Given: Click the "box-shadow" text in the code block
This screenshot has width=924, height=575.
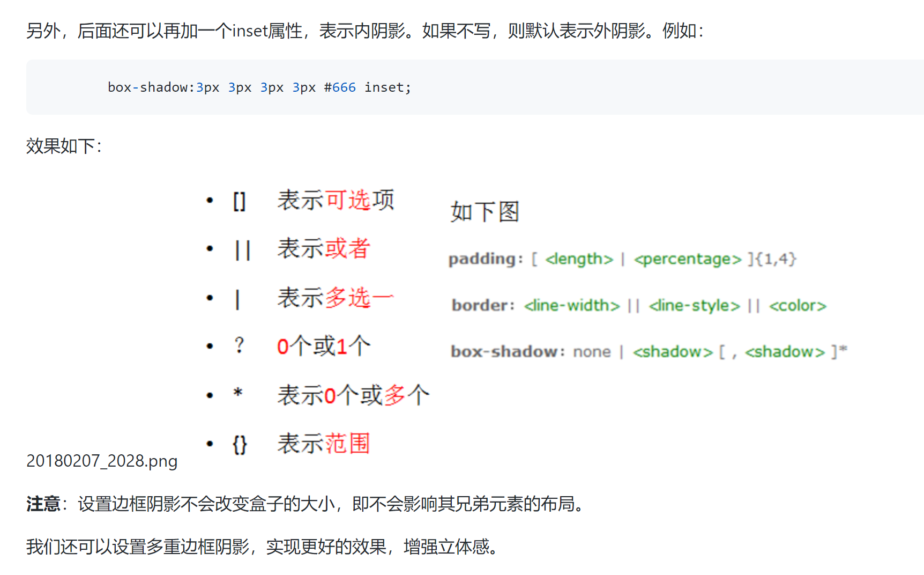Looking at the screenshot, I should point(148,87).
